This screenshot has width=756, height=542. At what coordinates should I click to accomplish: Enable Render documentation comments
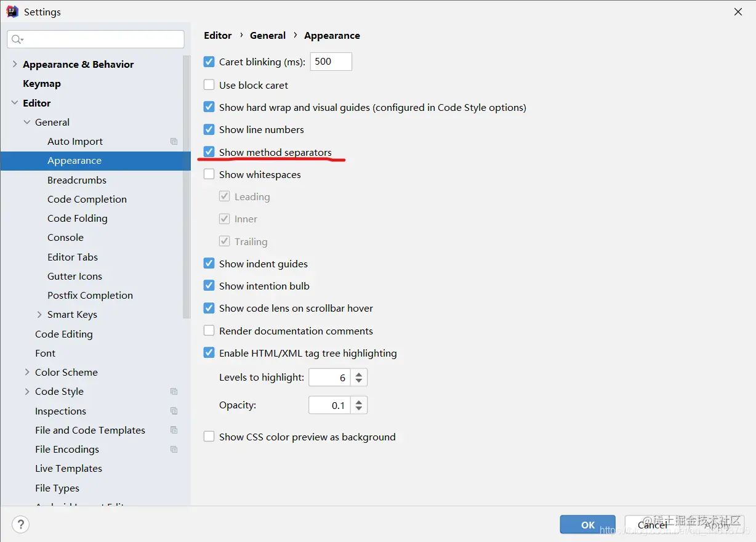pos(209,331)
